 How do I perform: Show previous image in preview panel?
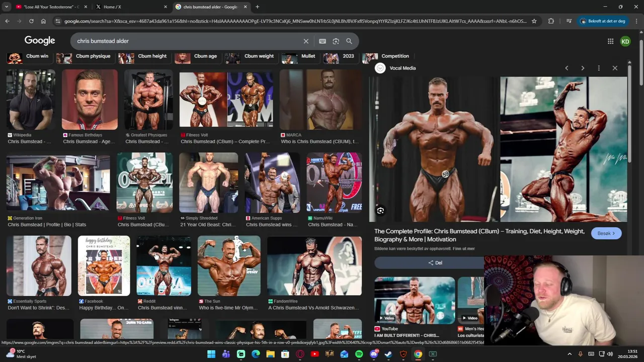point(567,68)
